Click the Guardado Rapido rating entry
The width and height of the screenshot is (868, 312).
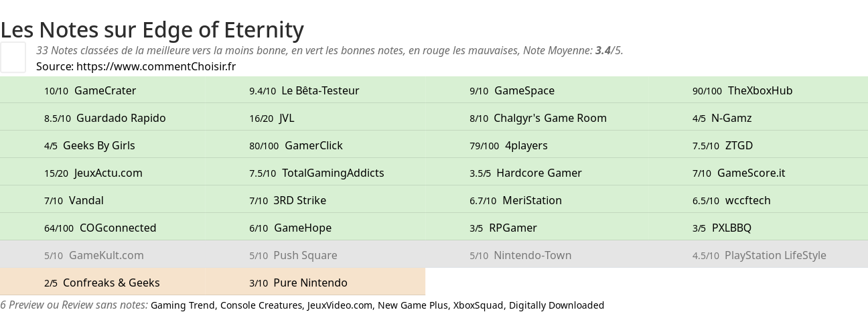[104, 118]
